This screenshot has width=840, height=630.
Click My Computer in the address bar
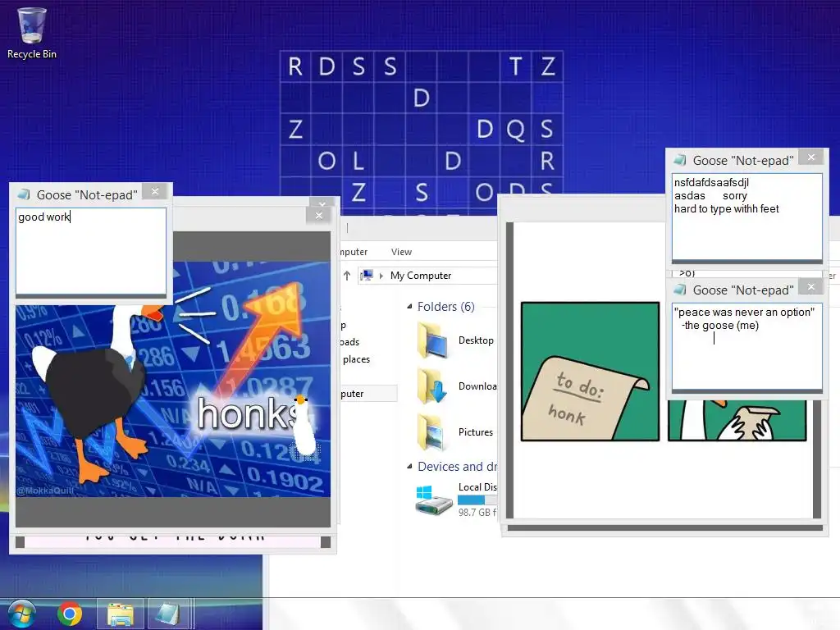(x=421, y=276)
